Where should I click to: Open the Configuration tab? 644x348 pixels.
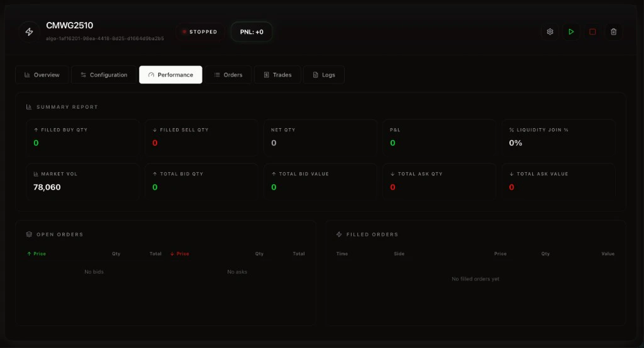104,75
